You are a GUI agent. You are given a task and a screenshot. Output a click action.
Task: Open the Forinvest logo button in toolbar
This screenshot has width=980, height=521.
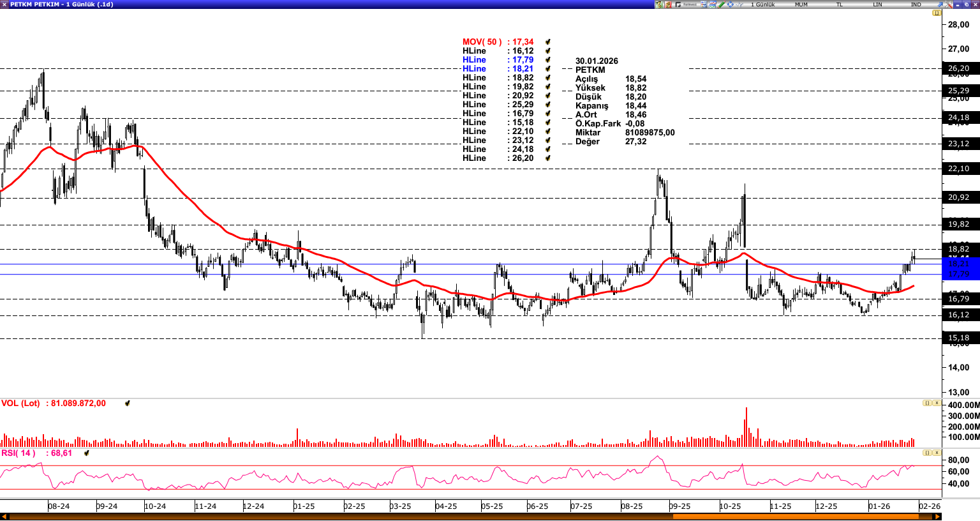coord(686,4)
